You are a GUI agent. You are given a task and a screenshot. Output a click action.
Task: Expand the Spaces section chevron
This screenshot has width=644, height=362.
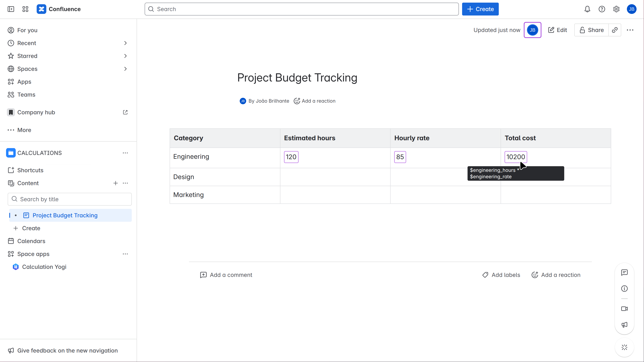125,69
